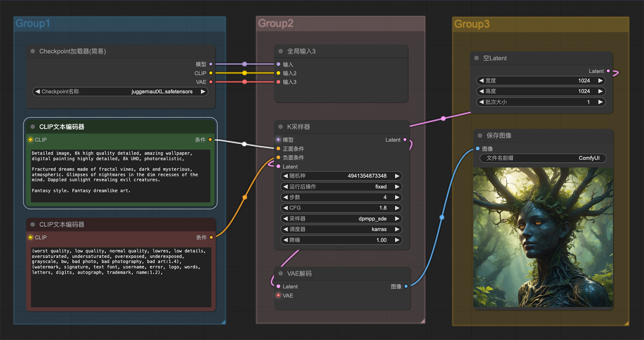Select previous sampler with 采样器 left arrow
Image resolution: width=644 pixels, height=340 pixels.
[x=286, y=219]
